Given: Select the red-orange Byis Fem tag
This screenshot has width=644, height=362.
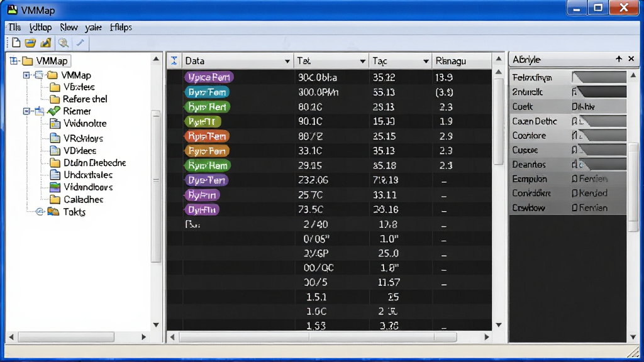Looking at the screenshot, I should coord(207,136).
